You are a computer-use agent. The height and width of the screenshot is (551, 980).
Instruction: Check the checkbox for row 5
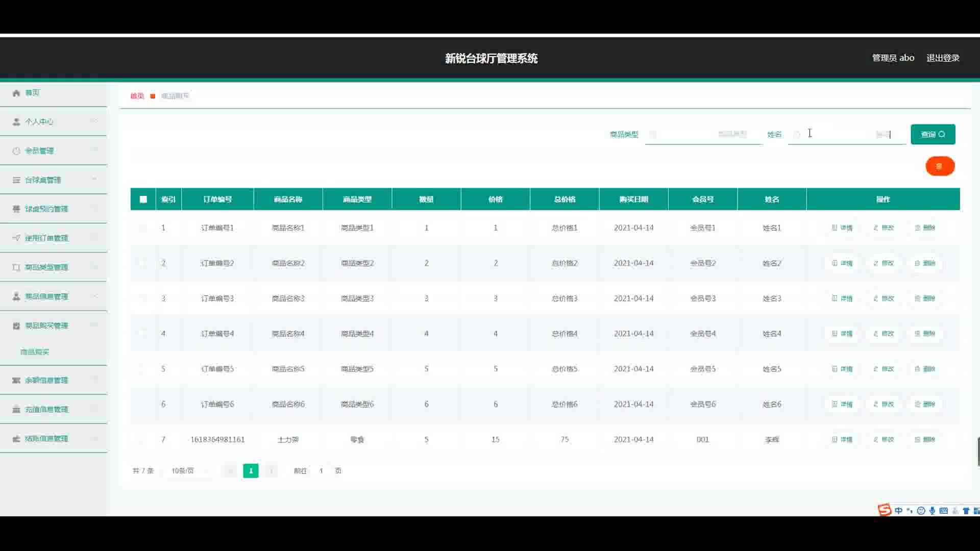coord(142,369)
